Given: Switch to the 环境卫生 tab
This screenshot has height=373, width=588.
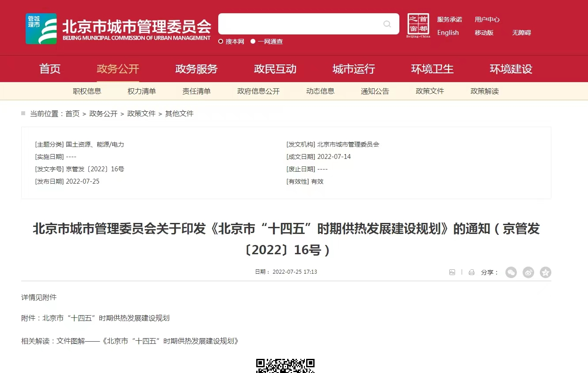Looking at the screenshot, I should [432, 69].
